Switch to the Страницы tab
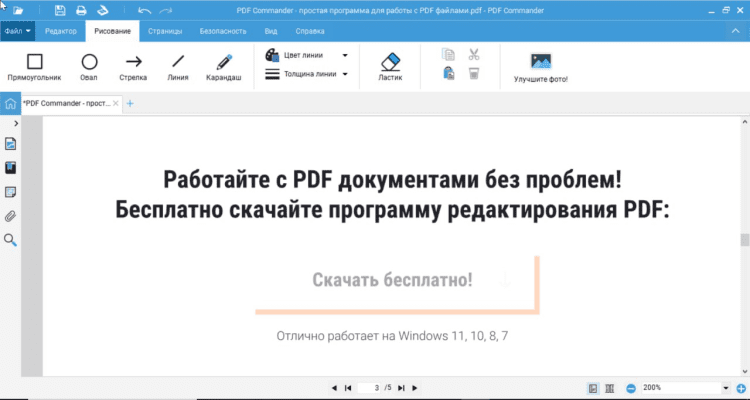This screenshot has width=750, height=400. coord(165,31)
